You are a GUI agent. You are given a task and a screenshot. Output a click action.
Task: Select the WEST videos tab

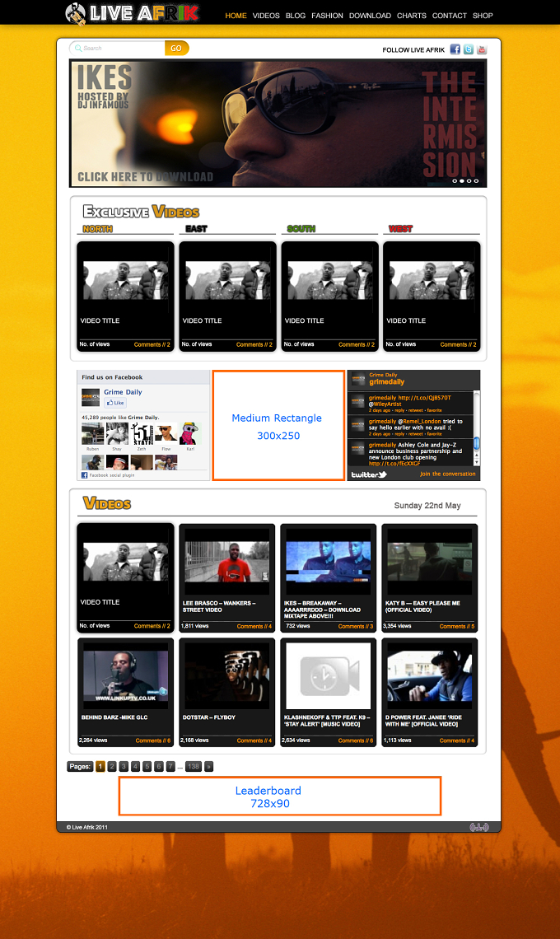pos(401,229)
